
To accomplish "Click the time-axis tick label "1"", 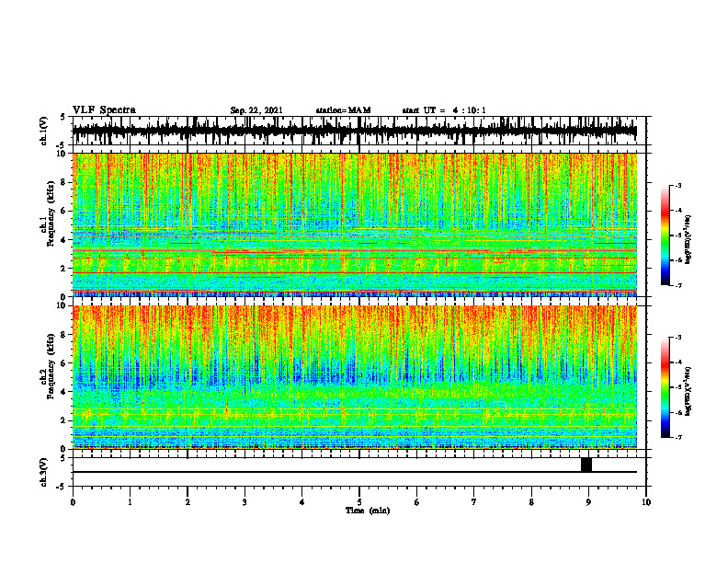I will [130, 502].
